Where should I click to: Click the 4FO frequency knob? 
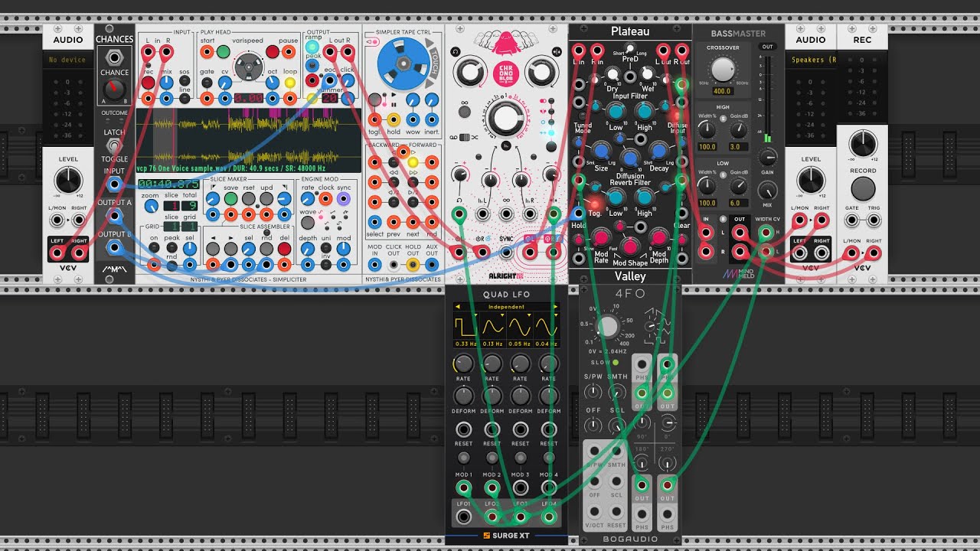pyautogui.click(x=607, y=326)
